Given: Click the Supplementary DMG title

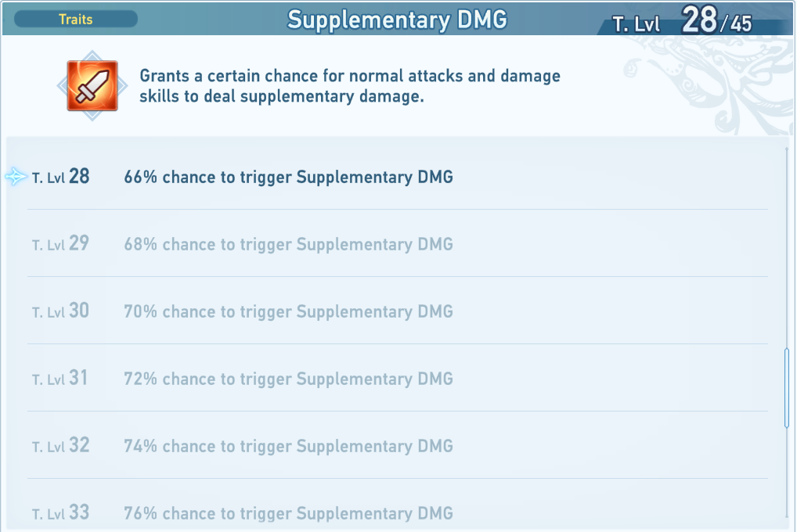Looking at the screenshot, I should click(397, 20).
